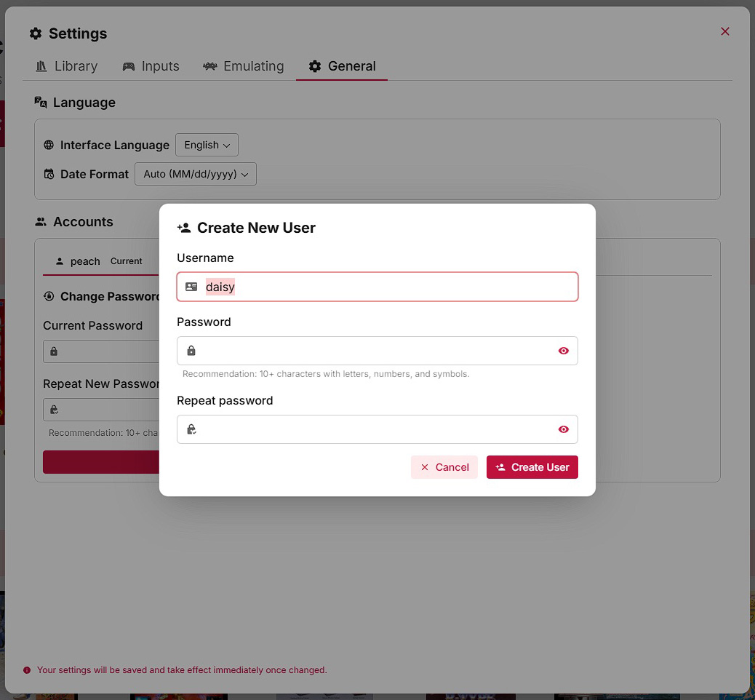Screen dimensions: 755x700
Task: Click the lock icon in the Password field
Action: 191,351
